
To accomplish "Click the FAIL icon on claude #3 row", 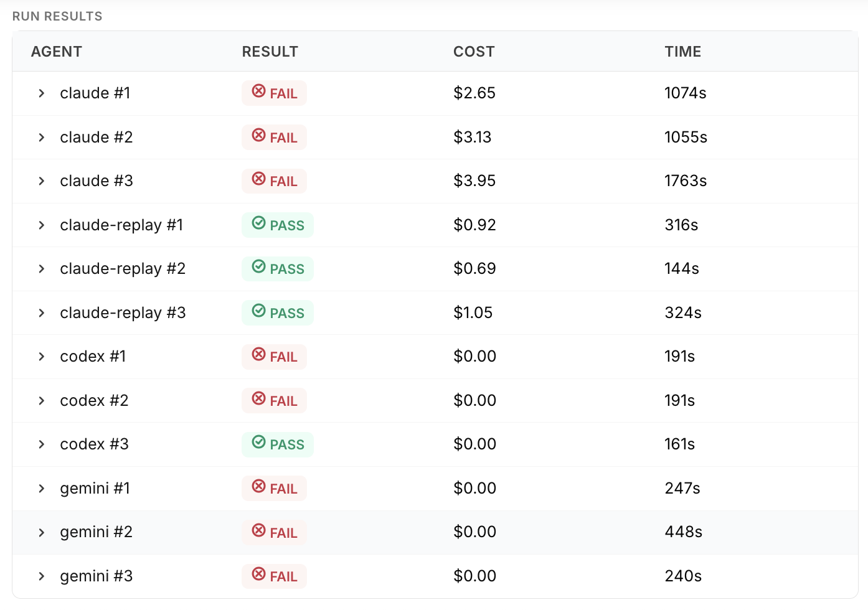I will click(258, 179).
